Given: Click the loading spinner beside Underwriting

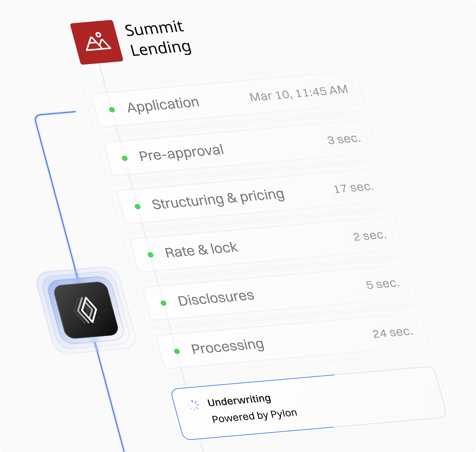Looking at the screenshot, I should coord(194,405).
